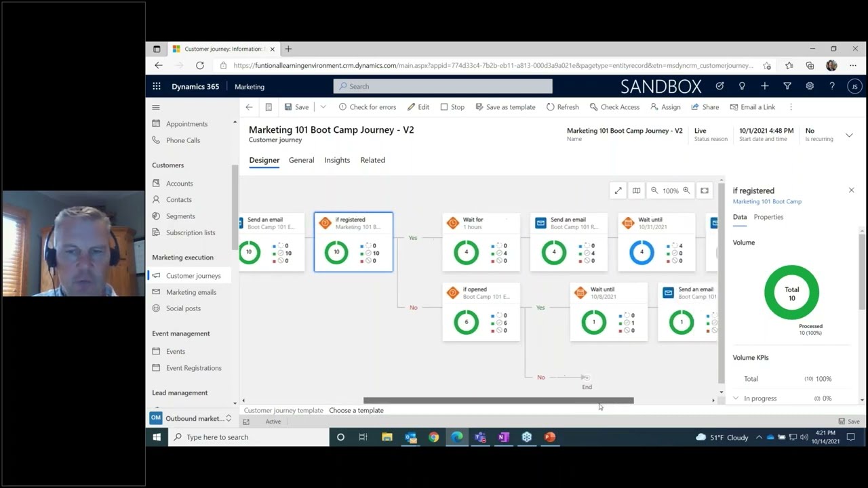Open Segments in the site map
Screen dimensions: 868x488
[180, 216]
